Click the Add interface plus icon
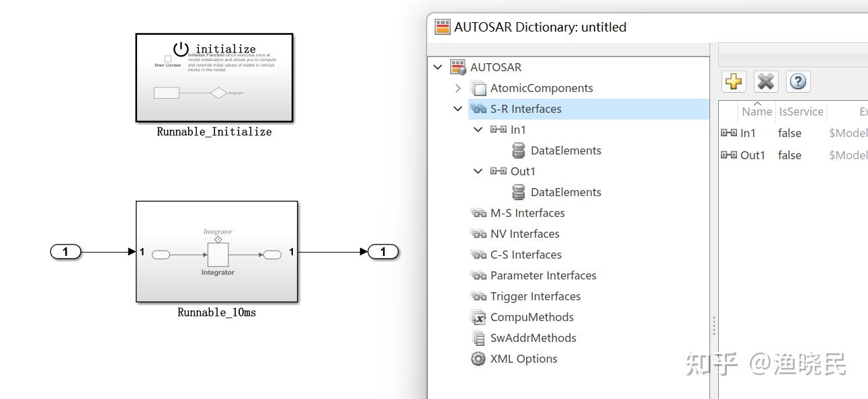The width and height of the screenshot is (868, 399). [733, 81]
